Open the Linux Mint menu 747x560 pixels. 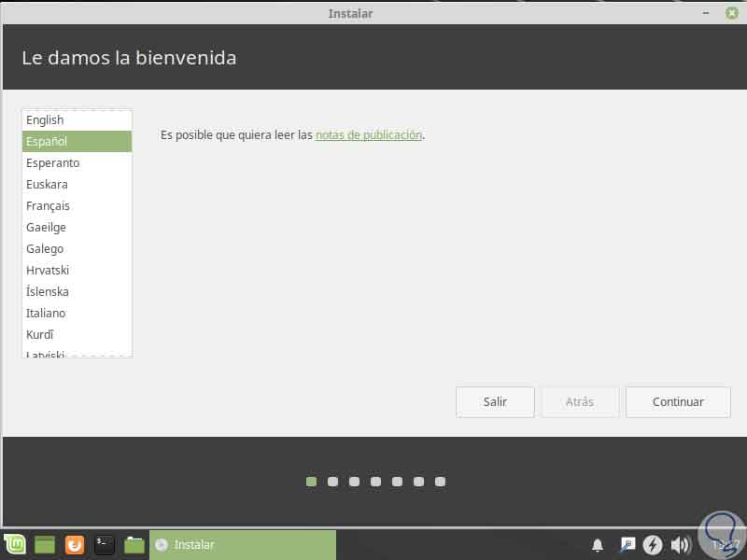pos(17,544)
